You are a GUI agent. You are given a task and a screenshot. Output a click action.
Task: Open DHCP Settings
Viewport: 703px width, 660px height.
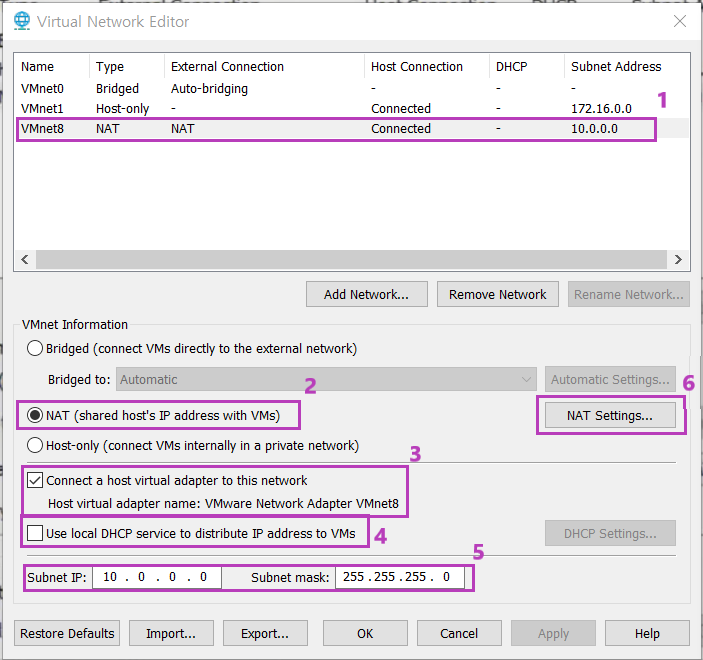point(610,533)
